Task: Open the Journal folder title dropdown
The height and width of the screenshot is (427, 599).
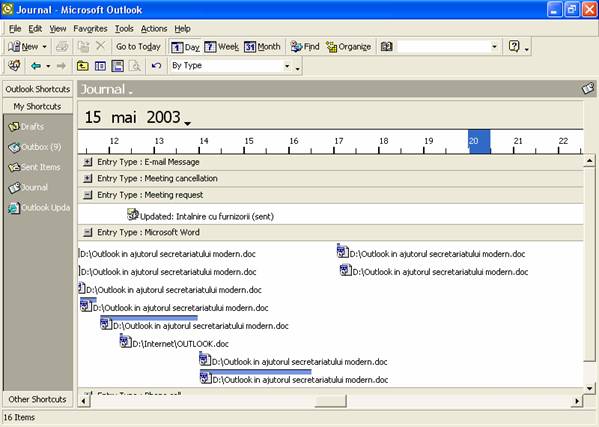Action: pos(107,89)
